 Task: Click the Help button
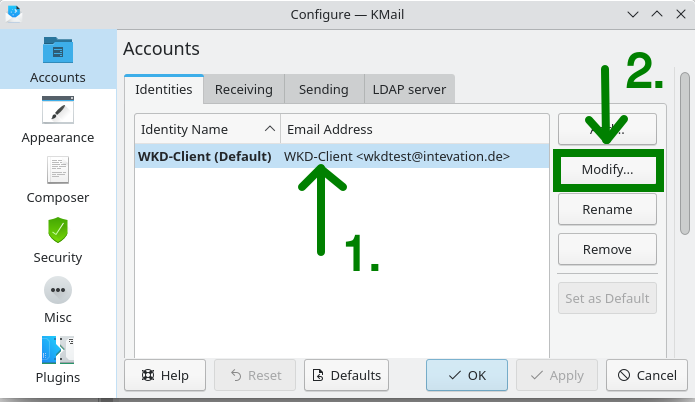165,375
